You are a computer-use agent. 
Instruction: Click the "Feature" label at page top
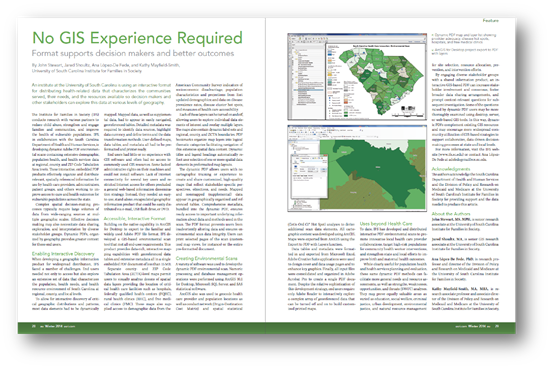(490, 21)
